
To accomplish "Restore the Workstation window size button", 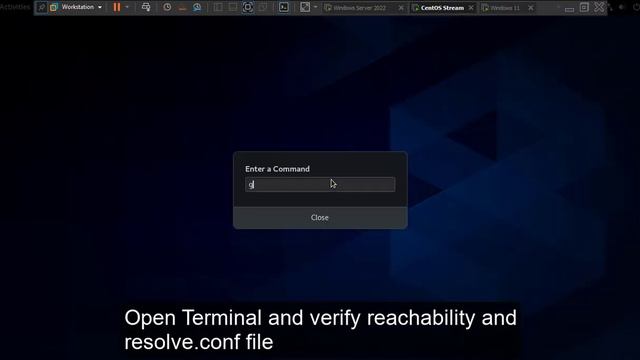I will (x=584, y=7).
